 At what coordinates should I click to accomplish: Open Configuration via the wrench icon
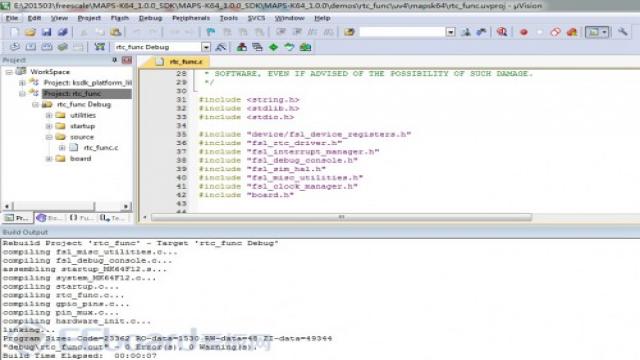pos(622,32)
